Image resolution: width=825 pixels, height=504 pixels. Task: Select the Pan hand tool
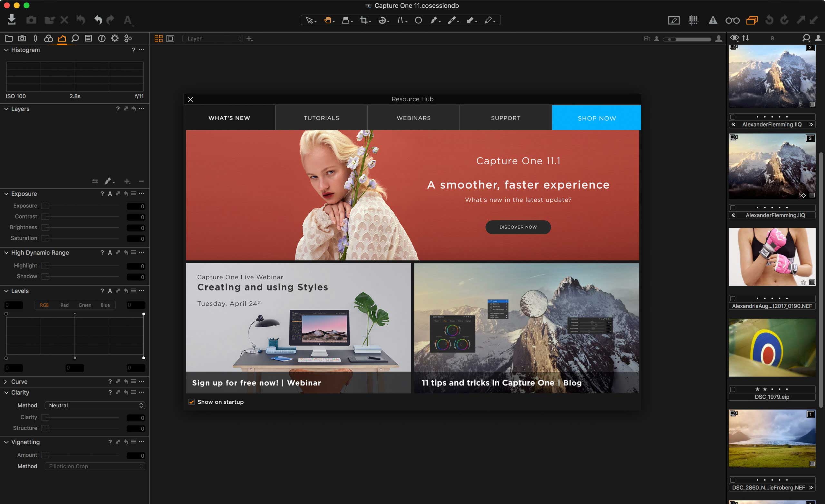pos(327,20)
